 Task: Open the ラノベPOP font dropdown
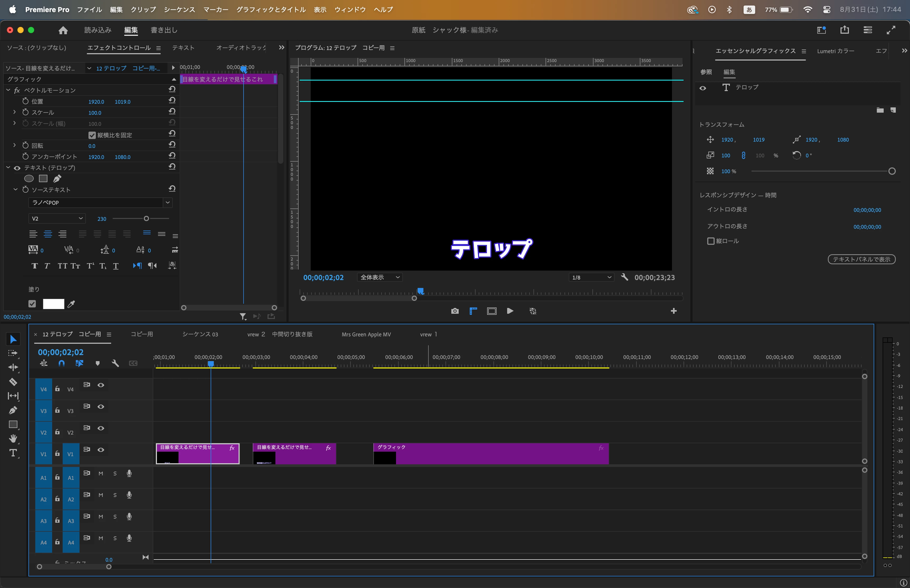tap(100, 203)
